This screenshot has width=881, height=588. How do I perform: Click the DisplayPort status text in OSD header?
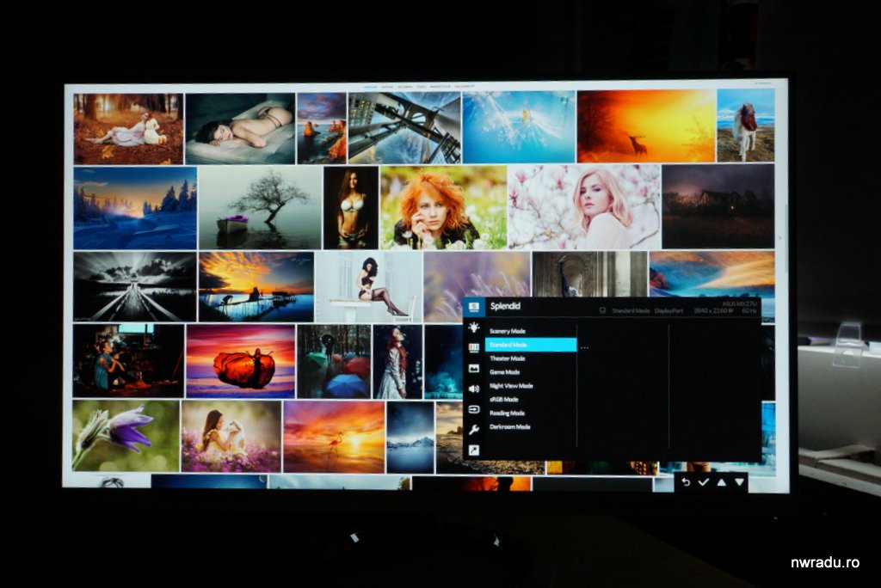pyautogui.click(x=668, y=310)
